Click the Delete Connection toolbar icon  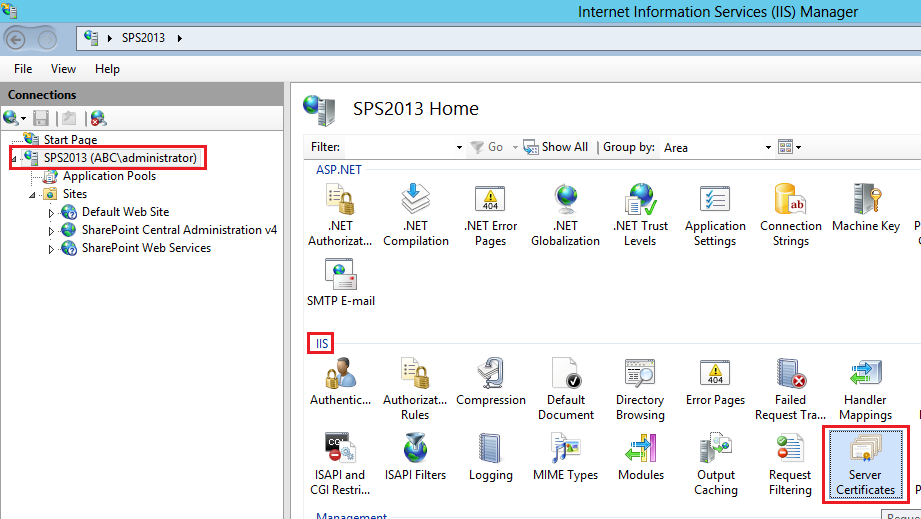coord(98,118)
